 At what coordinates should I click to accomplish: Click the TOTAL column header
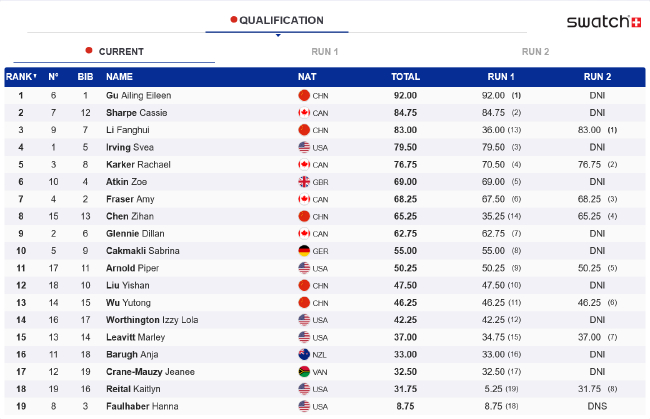pyautogui.click(x=405, y=76)
